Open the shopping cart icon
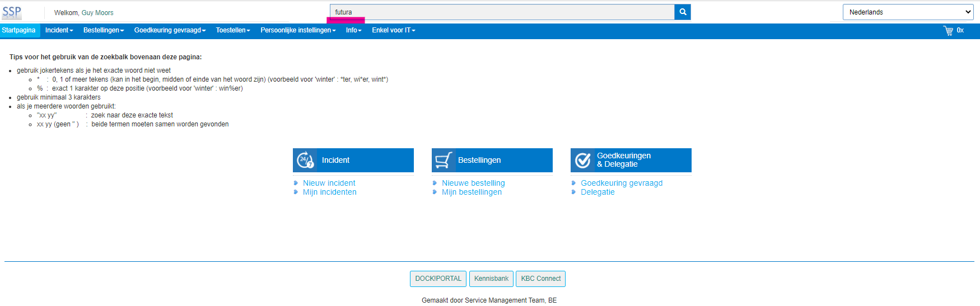This screenshot has height=306, width=980. click(x=948, y=31)
